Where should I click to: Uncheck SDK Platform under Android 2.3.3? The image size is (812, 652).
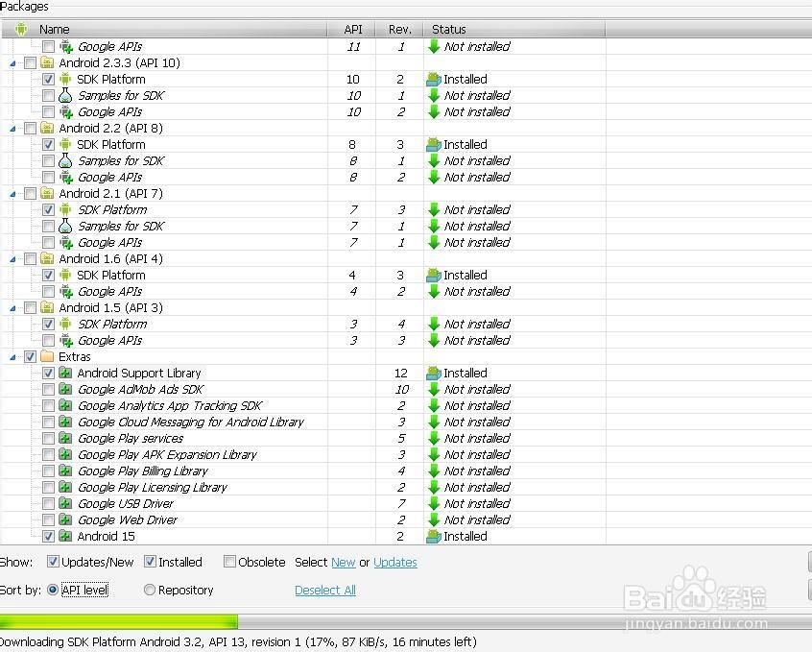pos(48,80)
